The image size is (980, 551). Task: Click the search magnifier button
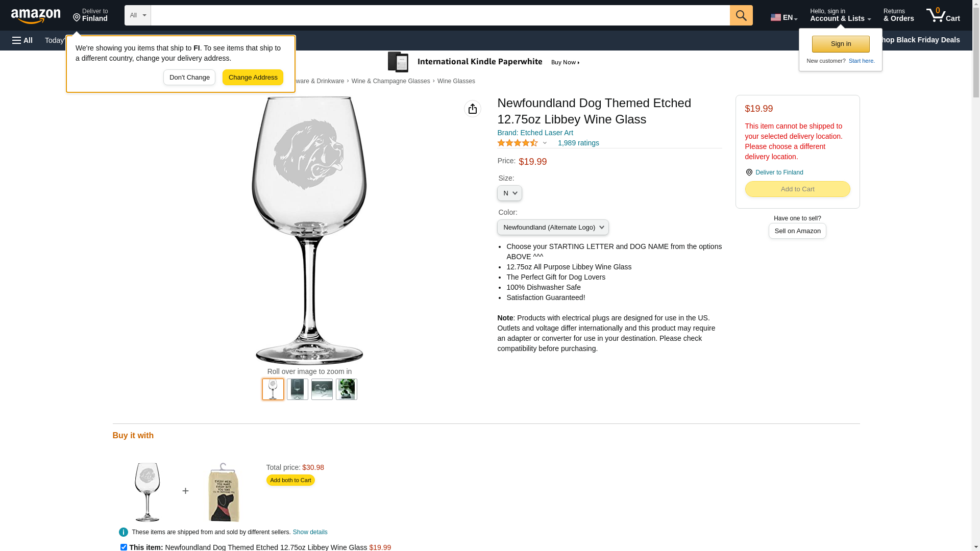tap(741, 15)
